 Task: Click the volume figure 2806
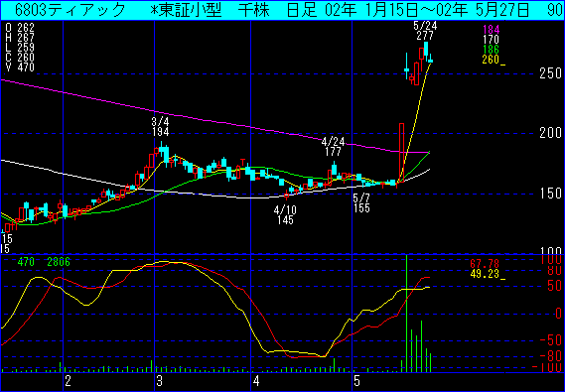[59, 262]
